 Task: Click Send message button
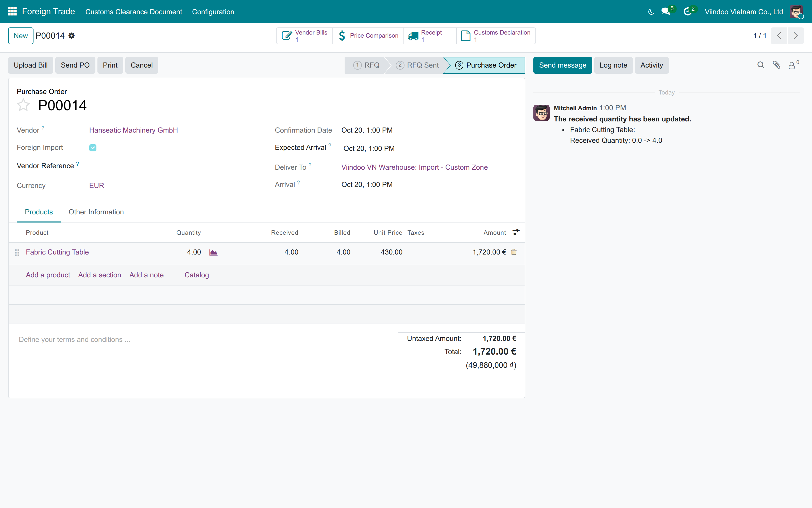click(562, 65)
